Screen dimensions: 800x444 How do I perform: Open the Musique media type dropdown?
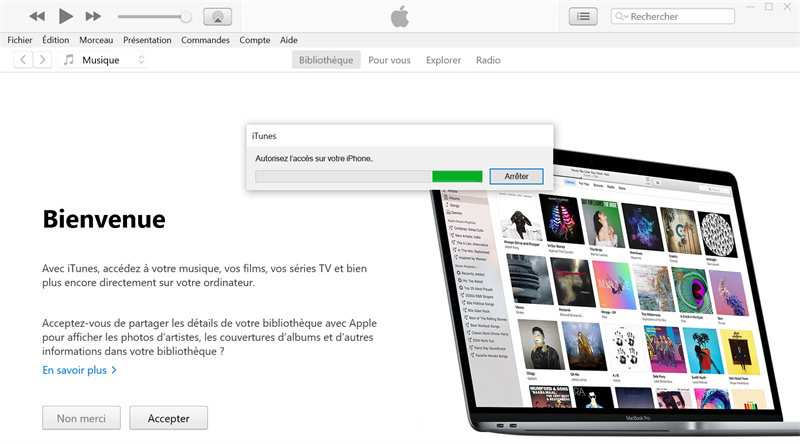[103, 60]
